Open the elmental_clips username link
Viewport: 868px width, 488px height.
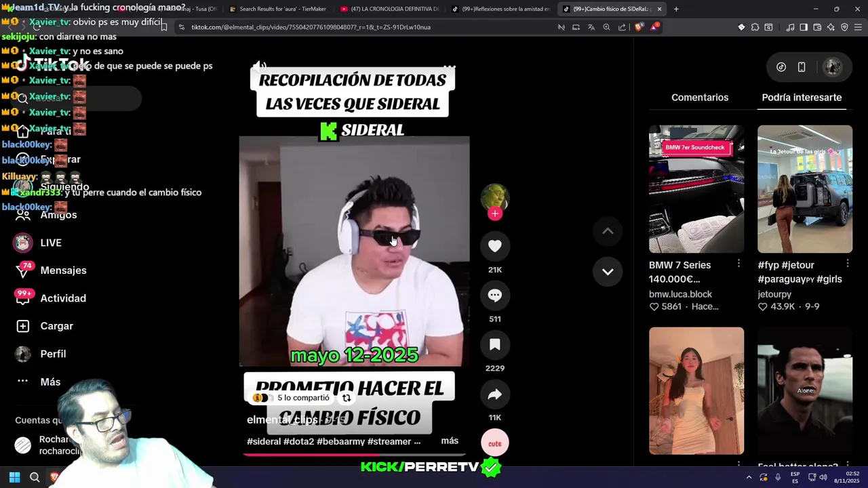tap(282, 420)
